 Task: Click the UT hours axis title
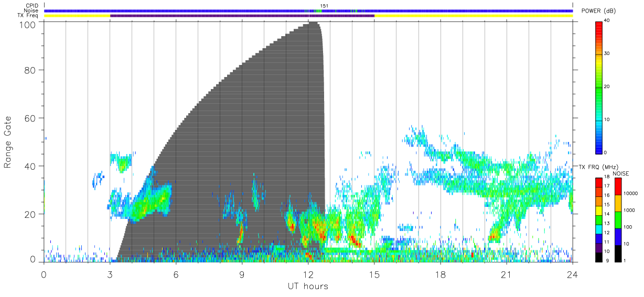pos(308,286)
